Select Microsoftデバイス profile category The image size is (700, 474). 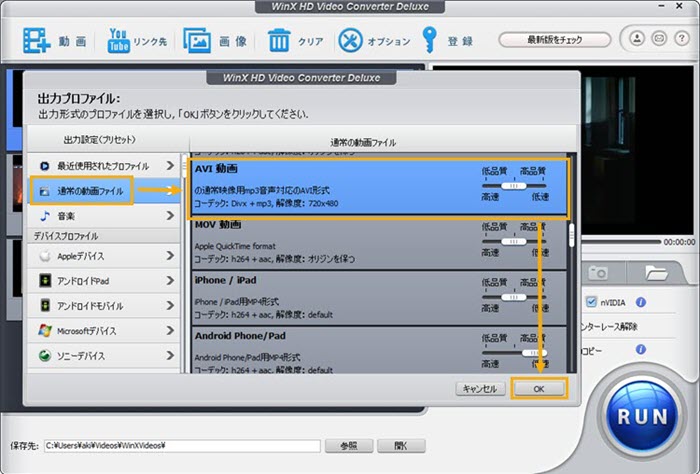pyautogui.click(x=104, y=331)
